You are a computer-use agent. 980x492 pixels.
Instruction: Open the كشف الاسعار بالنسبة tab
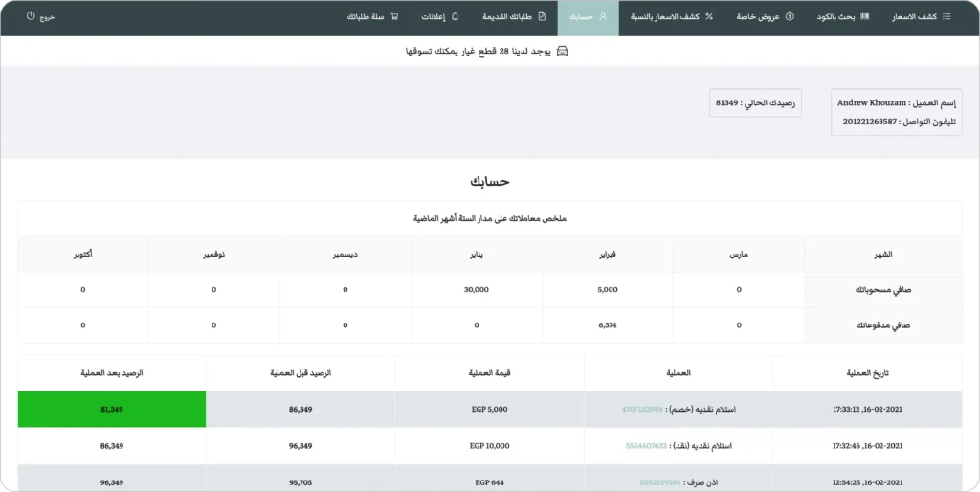coord(669,17)
